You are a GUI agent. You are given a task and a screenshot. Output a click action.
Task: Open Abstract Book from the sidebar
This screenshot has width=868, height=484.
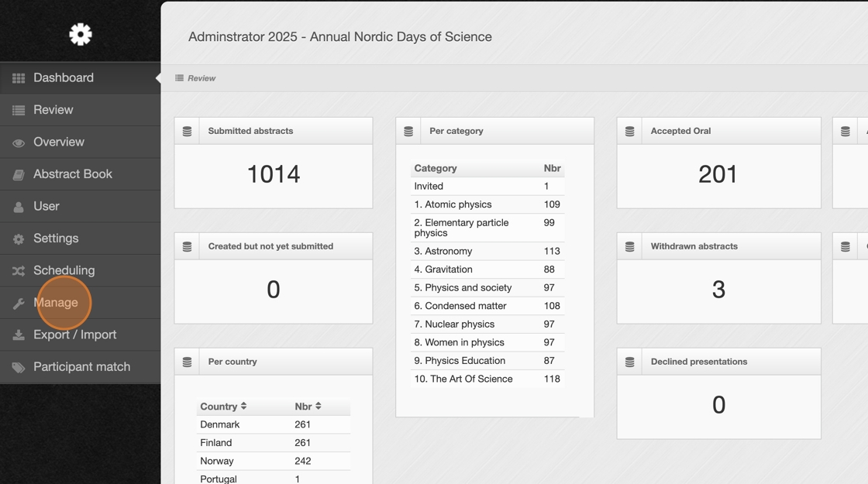[x=81, y=174]
